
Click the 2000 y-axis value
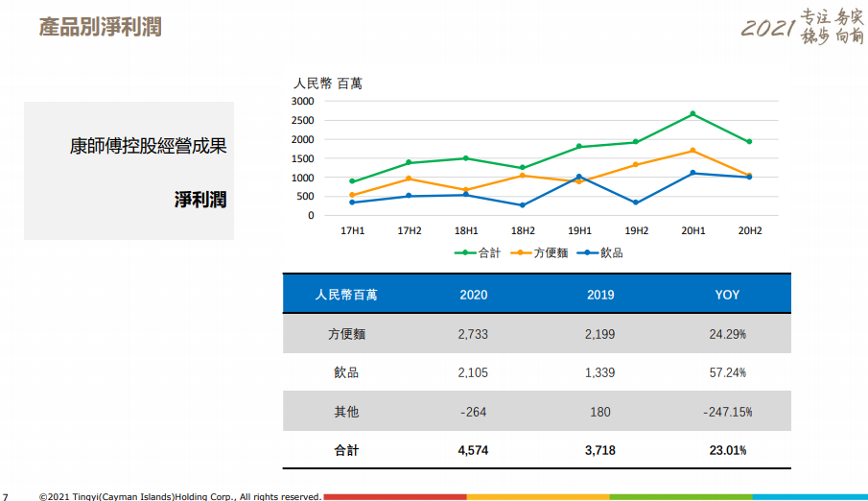pos(303,140)
